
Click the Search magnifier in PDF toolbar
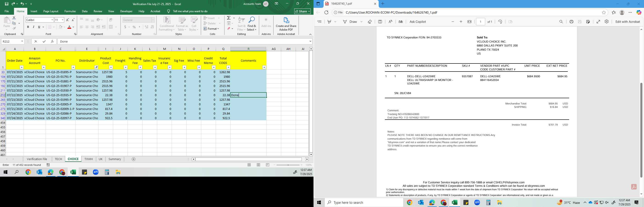[561, 22]
